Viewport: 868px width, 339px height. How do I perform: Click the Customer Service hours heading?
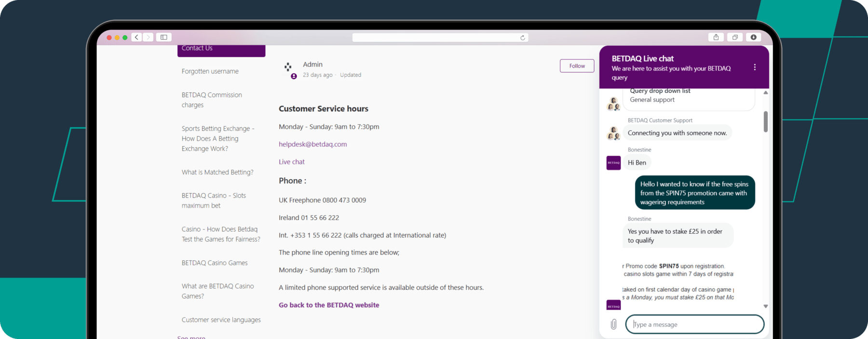[323, 109]
